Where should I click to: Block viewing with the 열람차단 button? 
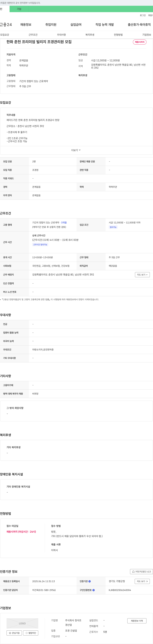pyautogui.click(x=31, y=633)
